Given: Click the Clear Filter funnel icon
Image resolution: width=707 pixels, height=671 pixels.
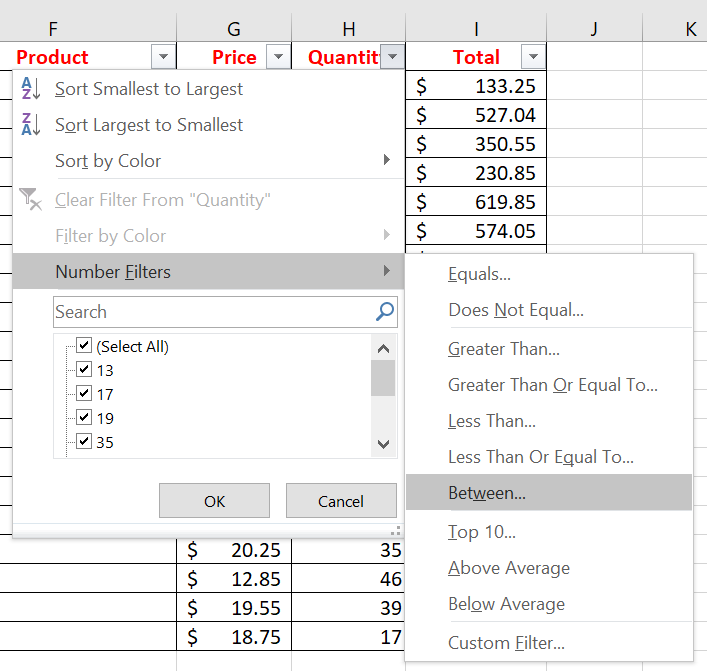Looking at the screenshot, I should [31, 200].
